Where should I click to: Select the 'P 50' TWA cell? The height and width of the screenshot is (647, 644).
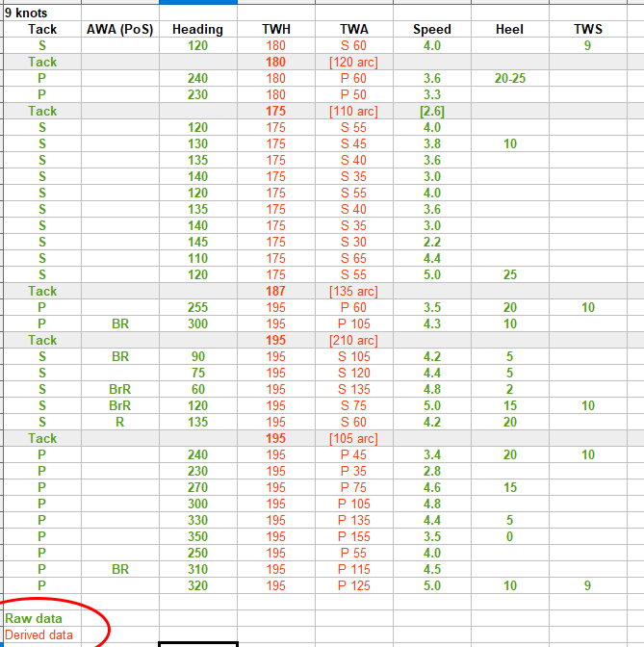(x=354, y=94)
